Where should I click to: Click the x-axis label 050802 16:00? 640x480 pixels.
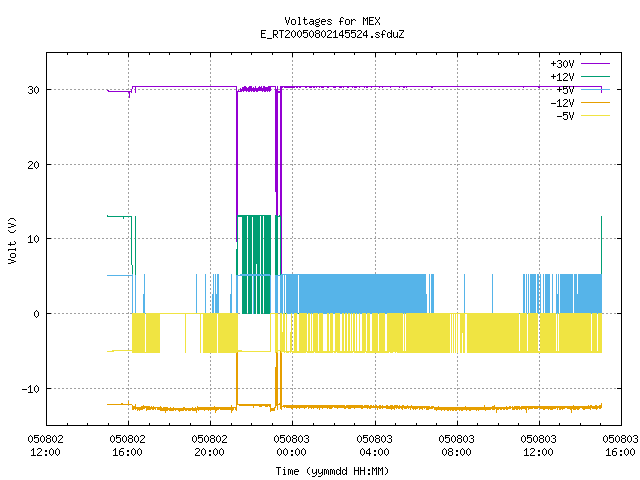coord(127,446)
